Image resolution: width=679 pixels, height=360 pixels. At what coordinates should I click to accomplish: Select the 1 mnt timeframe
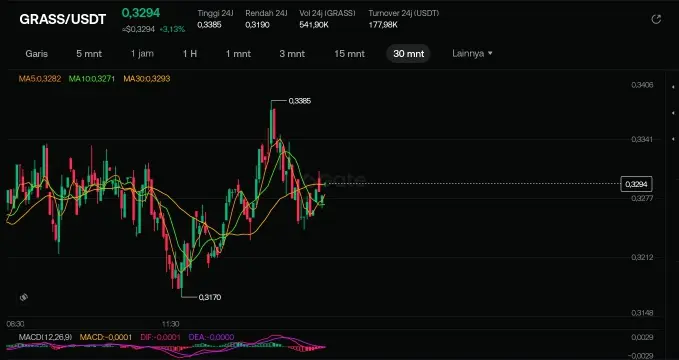coord(238,54)
